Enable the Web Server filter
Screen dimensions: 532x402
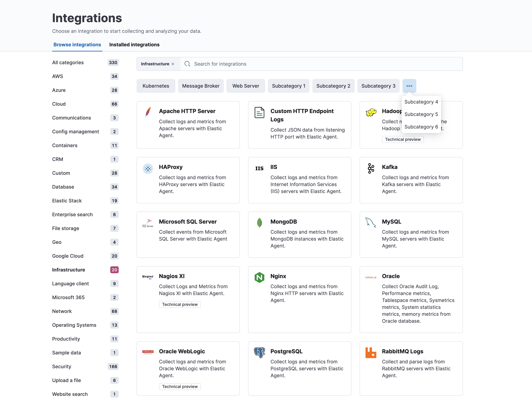[x=246, y=86]
